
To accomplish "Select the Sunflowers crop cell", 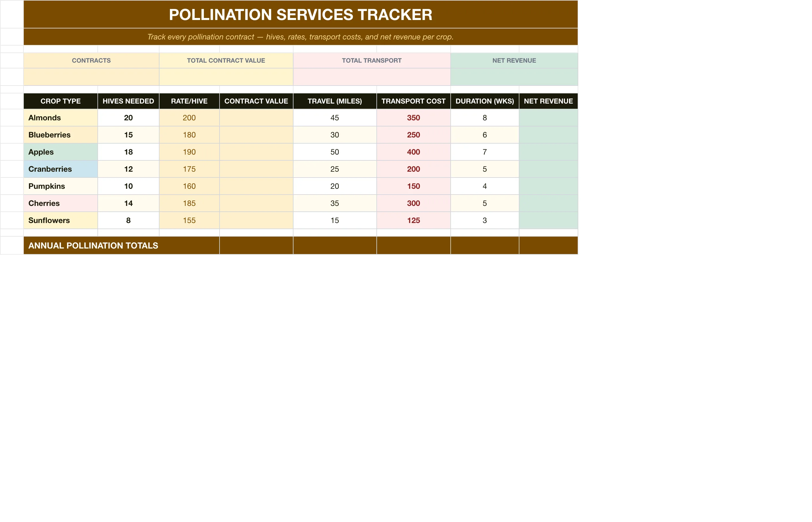I will click(61, 220).
